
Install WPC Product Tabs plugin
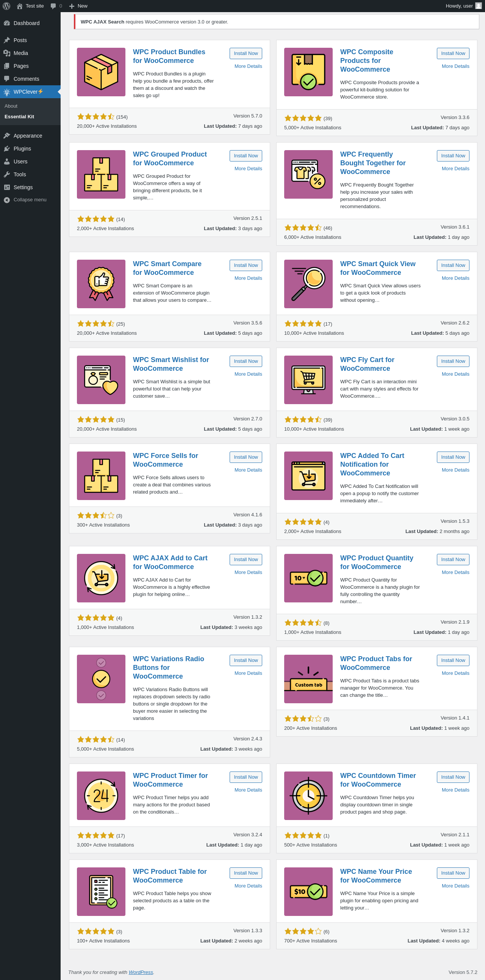click(x=453, y=660)
